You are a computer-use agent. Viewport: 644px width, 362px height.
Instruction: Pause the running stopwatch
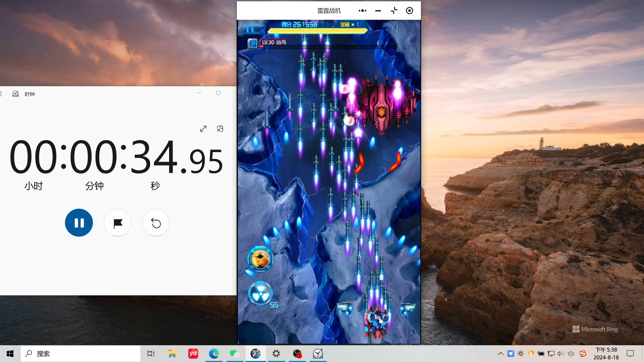(x=79, y=223)
